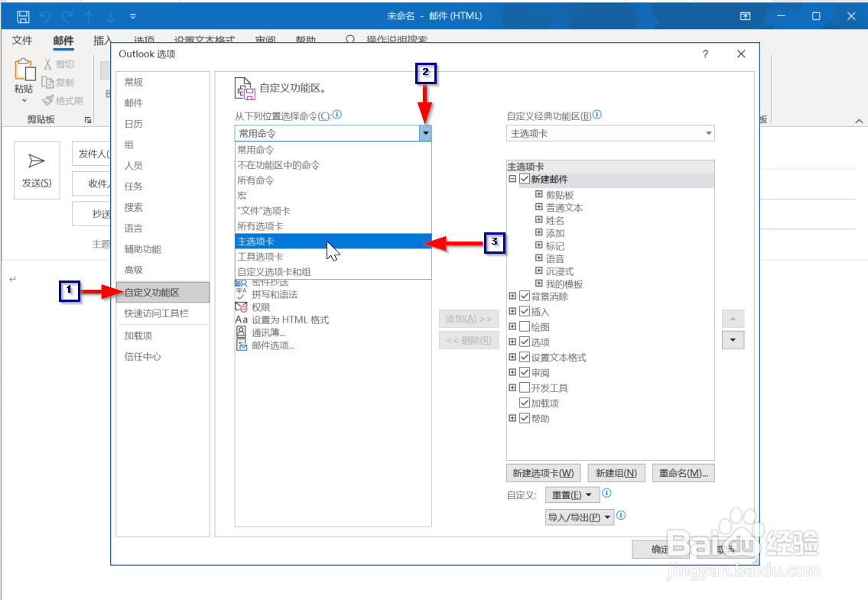Click the 重命名 button

(683, 473)
